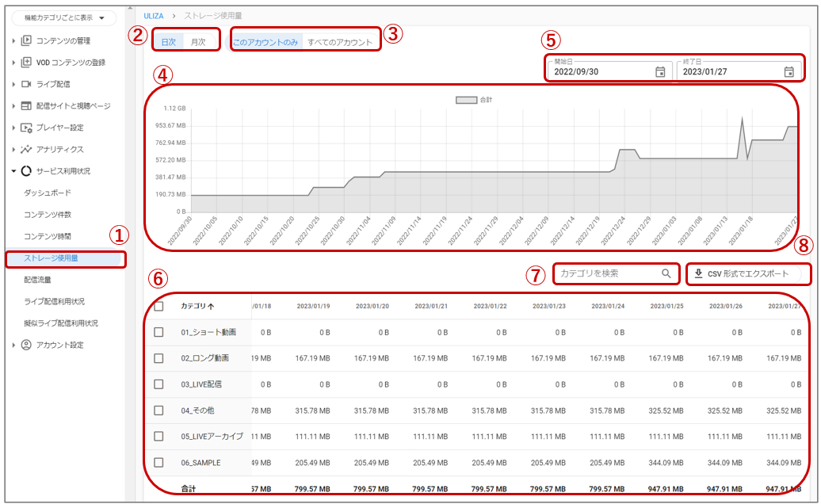Click the calendar icon in end date field
The width and height of the screenshot is (821, 504).
(x=789, y=71)
